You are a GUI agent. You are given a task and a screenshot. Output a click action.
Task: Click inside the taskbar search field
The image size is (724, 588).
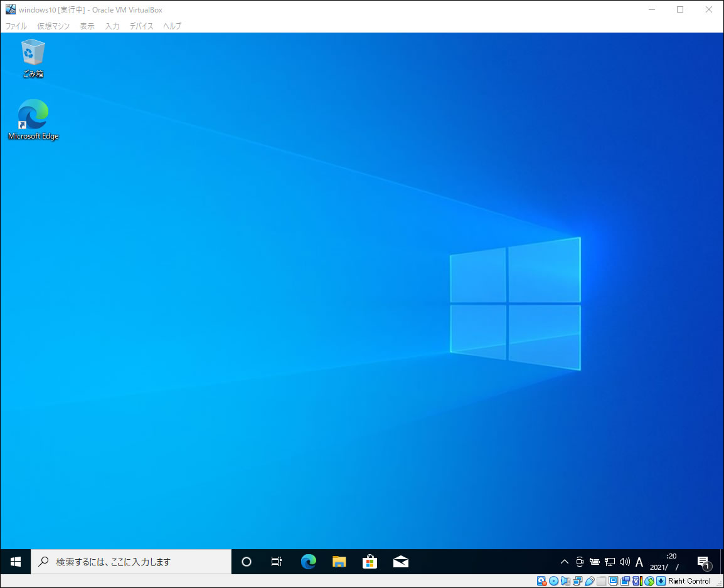click(132, 562)
